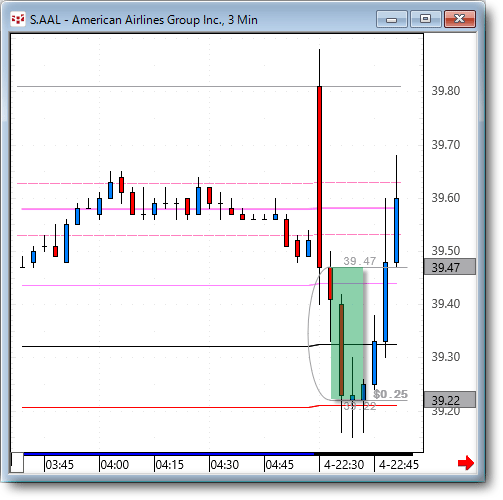Select the 39.47 price marker on axis

click(x=450, y=267)
